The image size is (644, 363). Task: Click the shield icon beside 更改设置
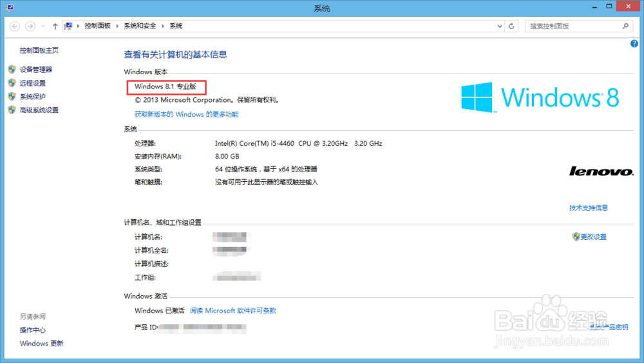pos(576,237)
